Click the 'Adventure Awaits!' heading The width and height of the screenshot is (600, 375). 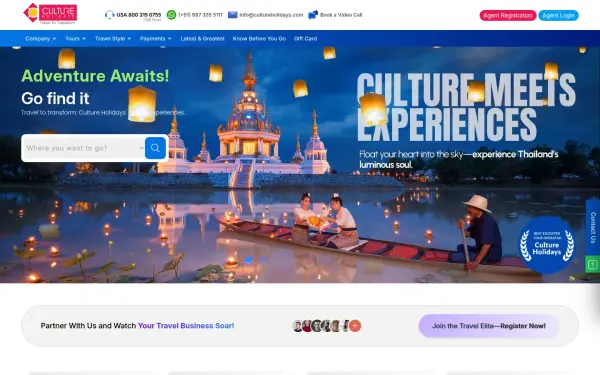tap(95, 76)
